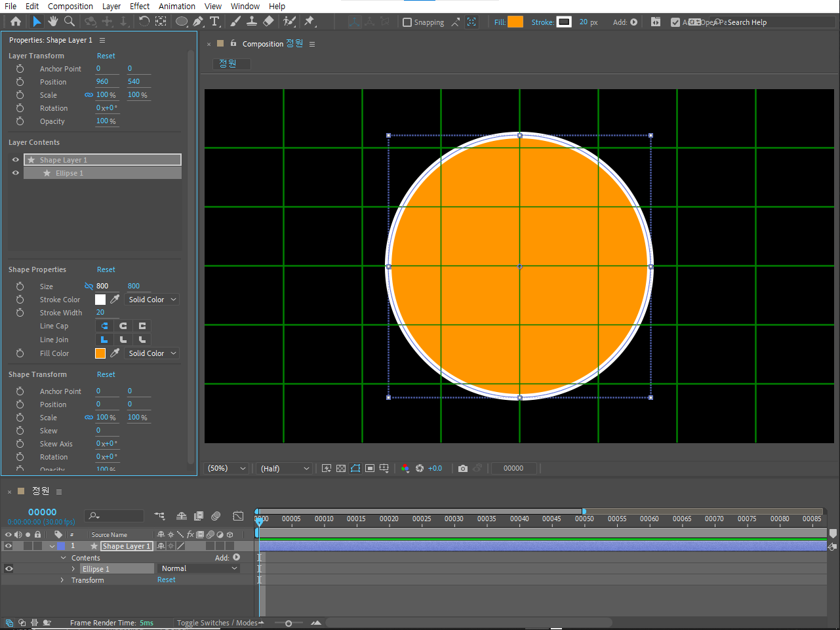Select the Brush tool
This screenshot has width=840, height=630.
(x=235, y=22)
